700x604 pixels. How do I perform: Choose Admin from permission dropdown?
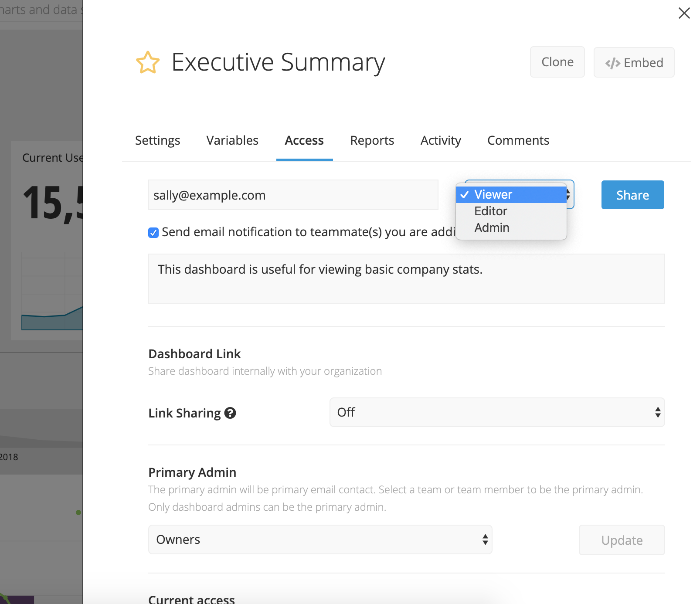(x=511, y=227)
